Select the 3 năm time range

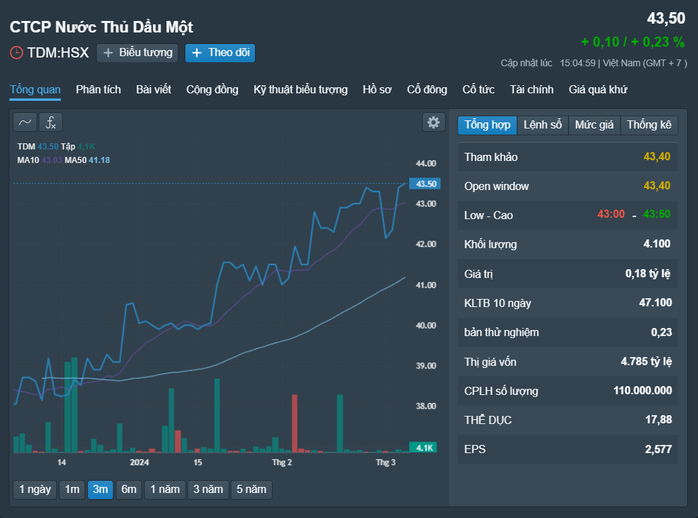pos(208,490)
